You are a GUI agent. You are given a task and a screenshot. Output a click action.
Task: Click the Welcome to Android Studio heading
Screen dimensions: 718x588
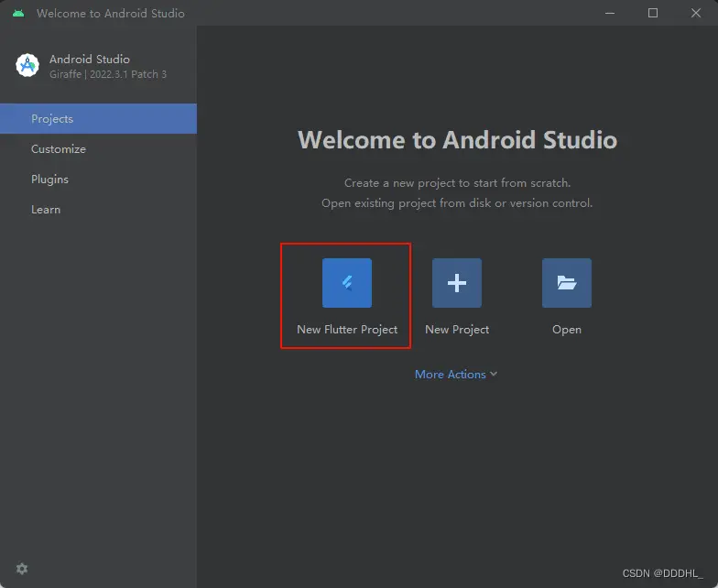pyautogui.click(x=457, y=139)
